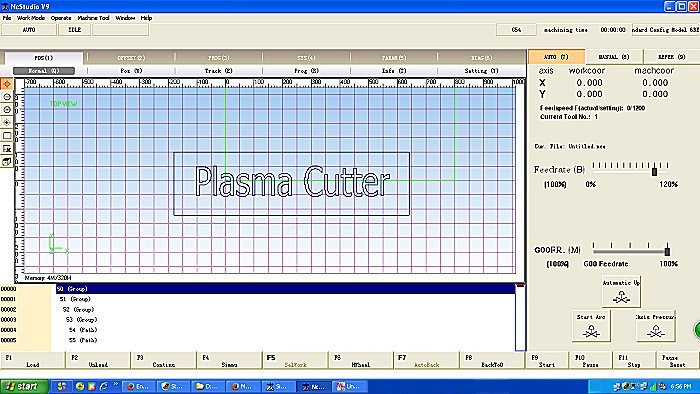The image size is (700, 394).
Task: Click the center view crosshair icon
Action: tap(7, 123)
